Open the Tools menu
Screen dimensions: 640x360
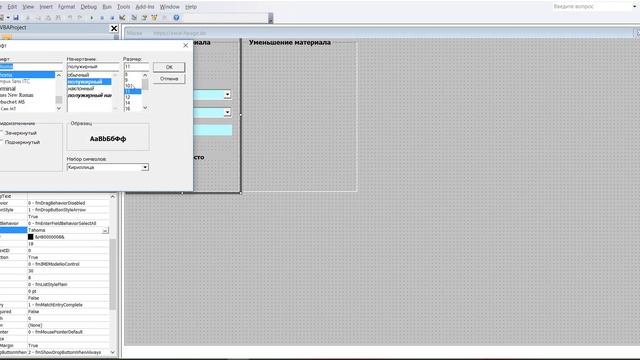pos(123,7)
